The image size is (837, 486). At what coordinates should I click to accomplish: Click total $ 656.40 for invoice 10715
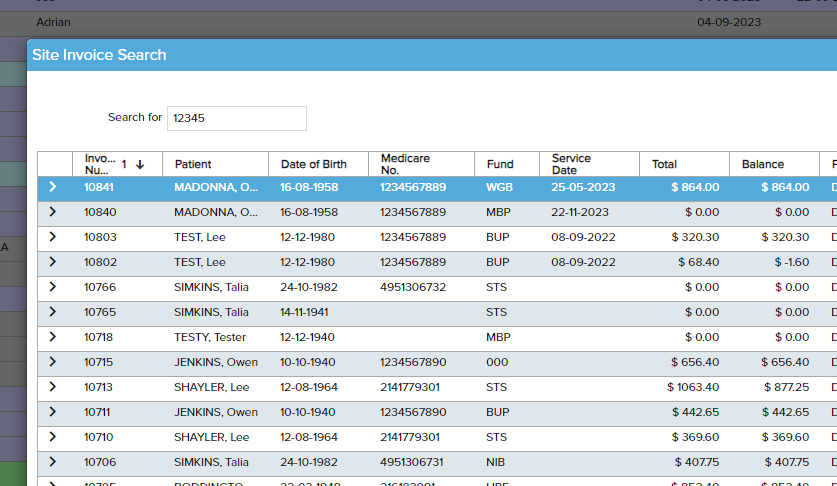tap(695, 362)
